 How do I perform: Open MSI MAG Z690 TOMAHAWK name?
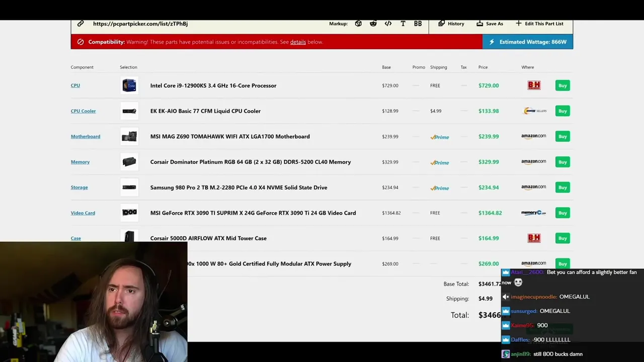coord(230,136)
